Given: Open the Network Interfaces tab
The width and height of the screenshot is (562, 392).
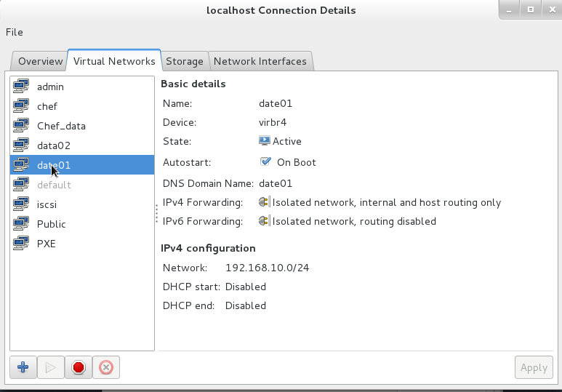Looking at the screenshot, I should click(260, 62).
